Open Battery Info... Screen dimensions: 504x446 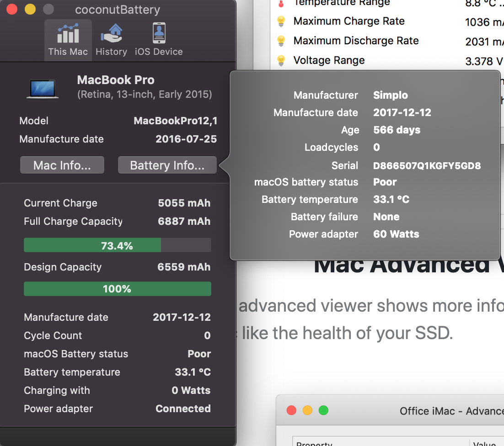click(x=167, y=165)
